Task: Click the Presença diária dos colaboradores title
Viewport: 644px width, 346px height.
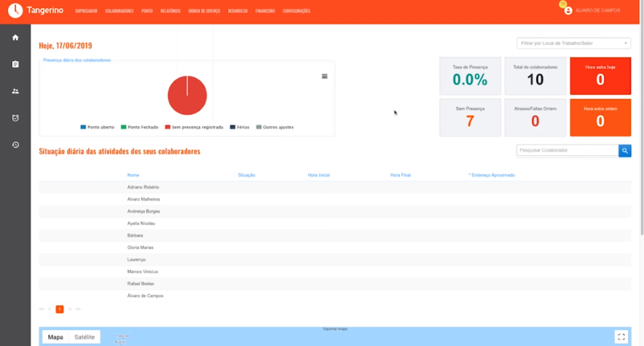Action: (76, 60)
